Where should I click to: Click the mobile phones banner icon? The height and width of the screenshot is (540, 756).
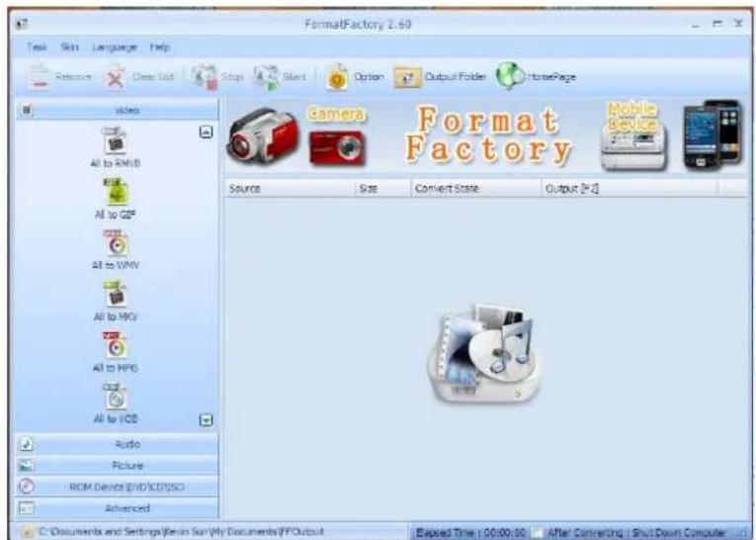(713, 135)
